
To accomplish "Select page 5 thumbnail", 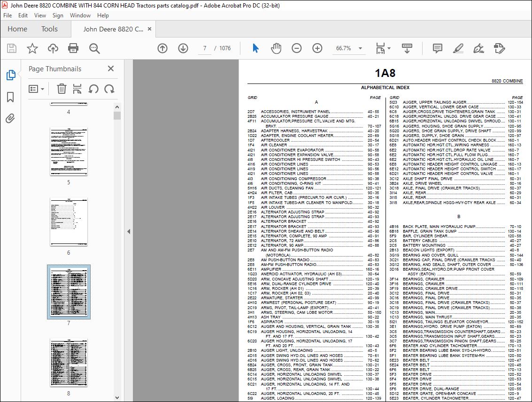I will (69, 152).
